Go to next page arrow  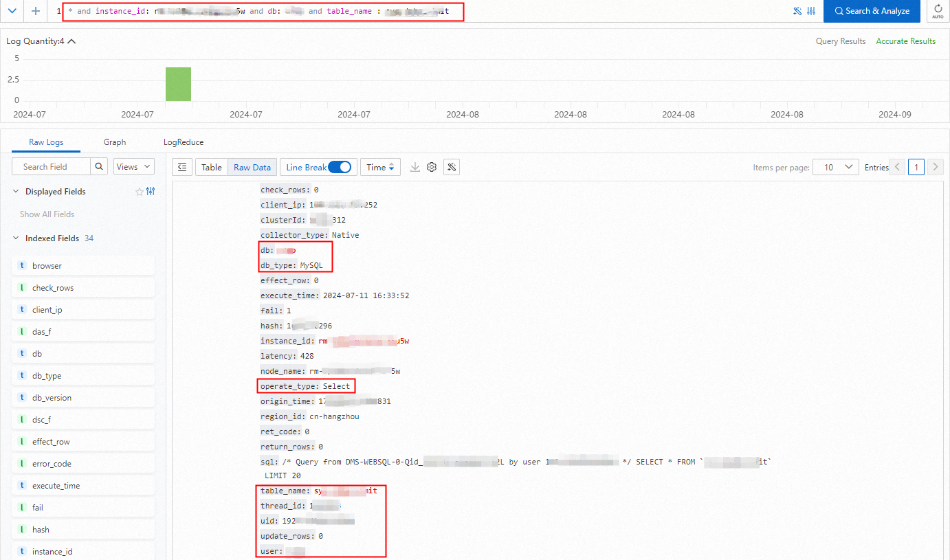(x=935, y=167)
